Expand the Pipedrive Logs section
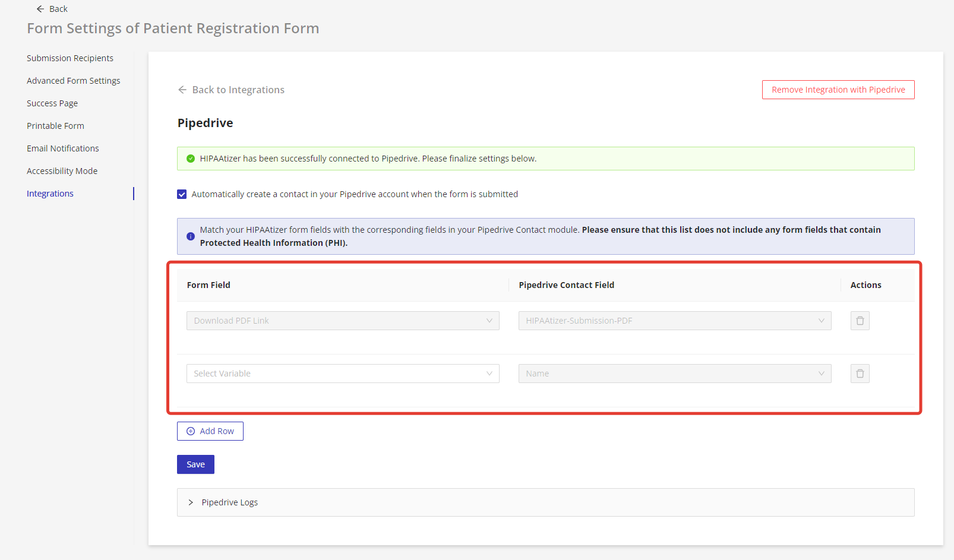Screen dimensions: 954x560 229,502
